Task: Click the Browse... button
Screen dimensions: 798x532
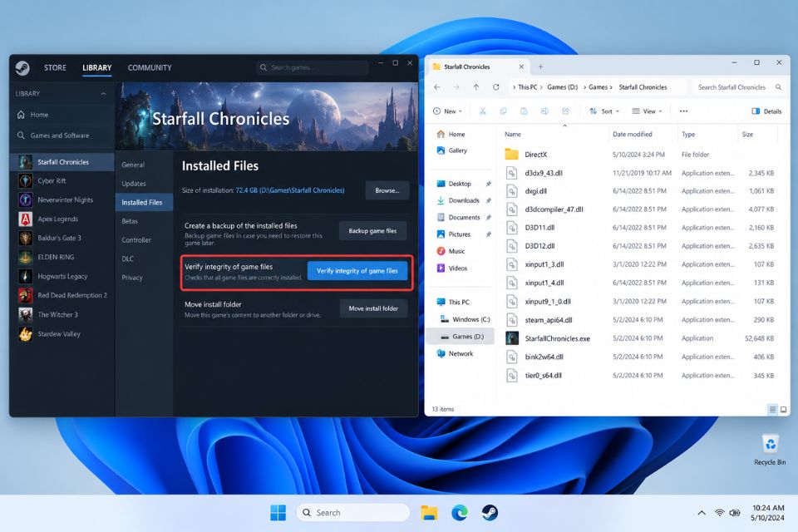Action: [387, 190]
